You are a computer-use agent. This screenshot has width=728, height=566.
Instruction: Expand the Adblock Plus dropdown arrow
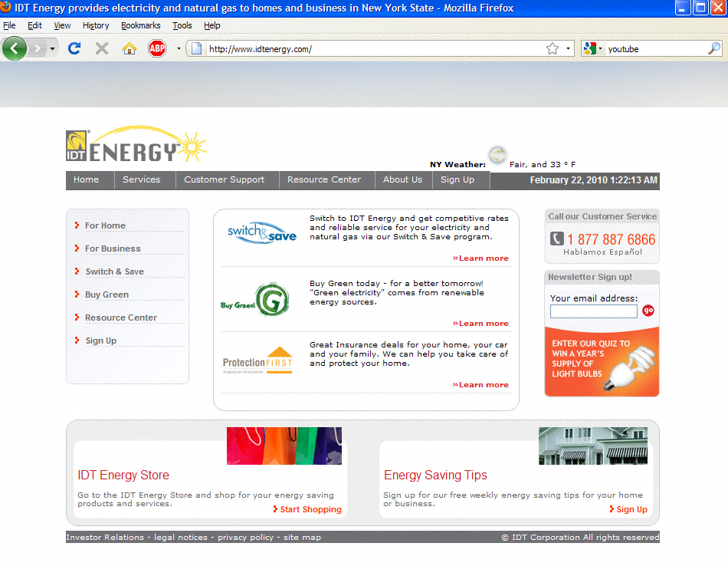click(x=178, y=48)
